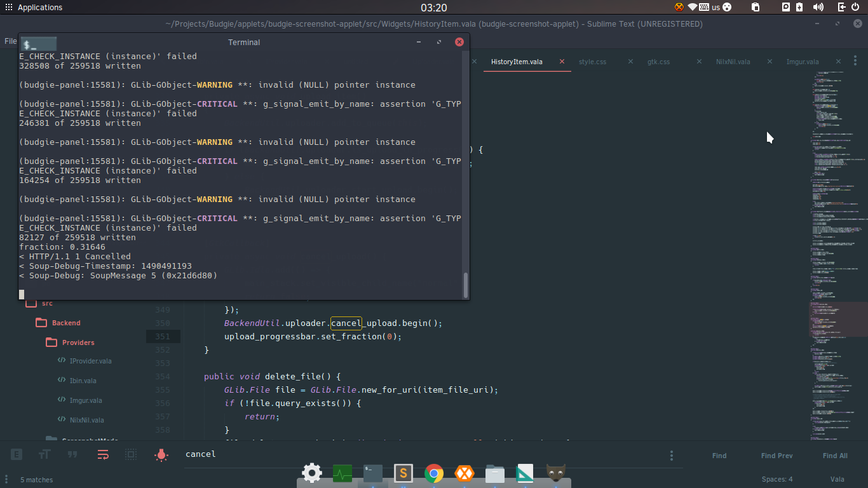
Task: Click the Find Prev button
Action: coord(776,456)
